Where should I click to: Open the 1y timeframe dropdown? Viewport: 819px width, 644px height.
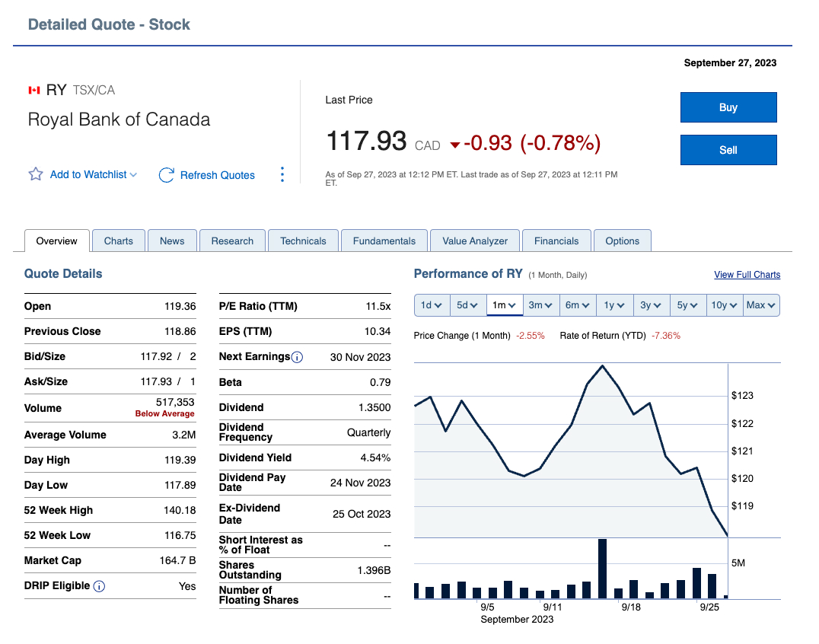(x=614, y=305)
